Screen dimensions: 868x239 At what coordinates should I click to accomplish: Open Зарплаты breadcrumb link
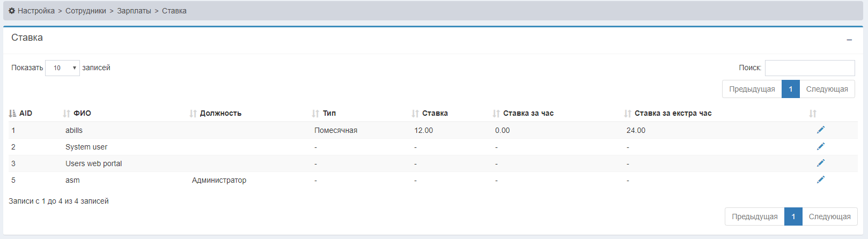[x=134, y=11]
